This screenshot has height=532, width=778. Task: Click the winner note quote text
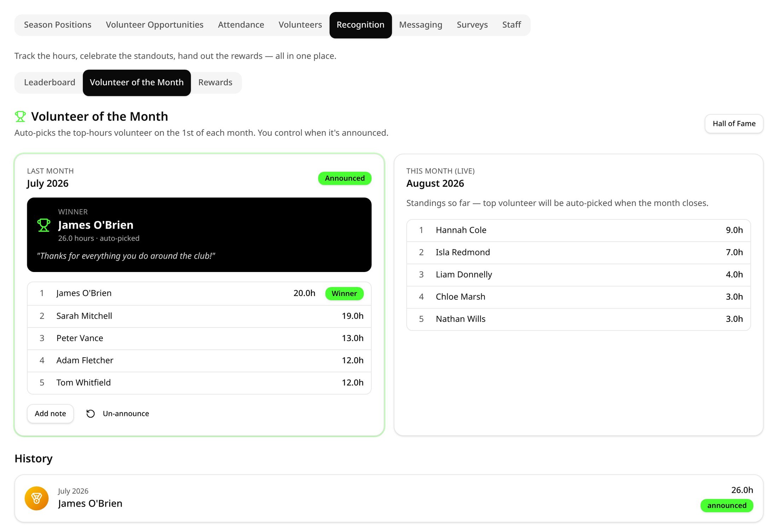pos(126,256)
